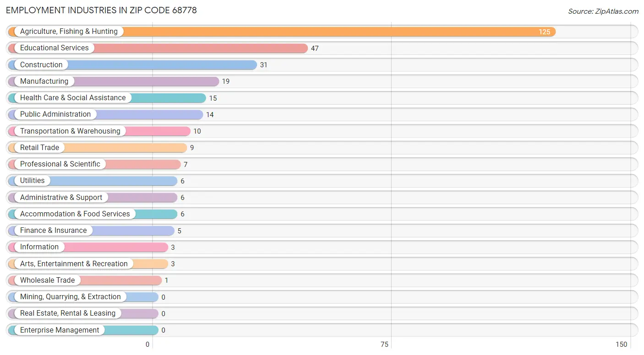644x355 pixels.
Task: Click Real Estate, Rental & Leasing label
Action: (68, 313)
